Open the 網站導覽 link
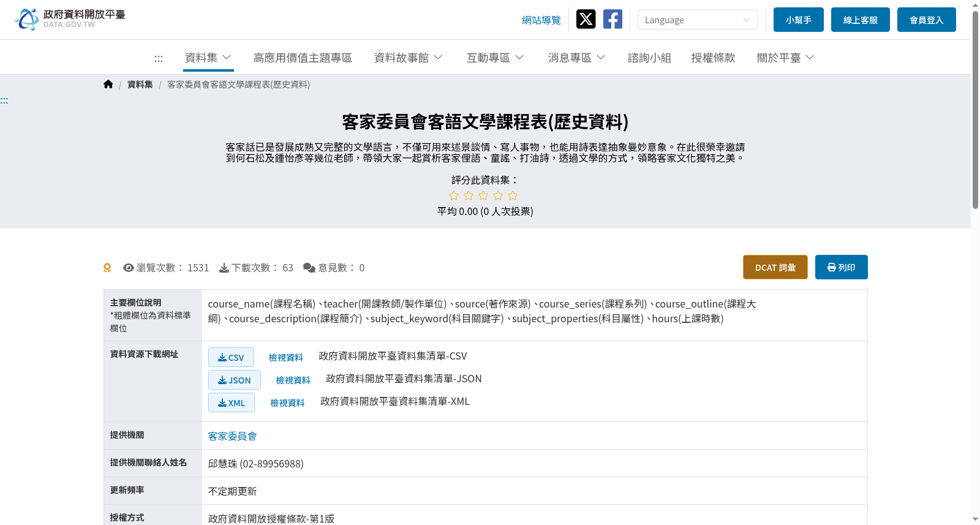The height and width of the screenshot is (525, 980). 541,20
